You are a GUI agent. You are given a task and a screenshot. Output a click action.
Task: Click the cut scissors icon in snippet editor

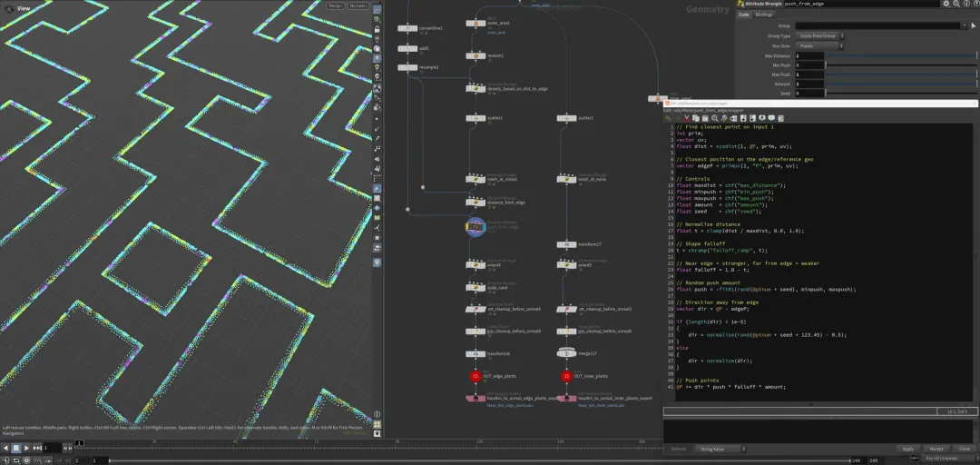(x=686, y=118)
